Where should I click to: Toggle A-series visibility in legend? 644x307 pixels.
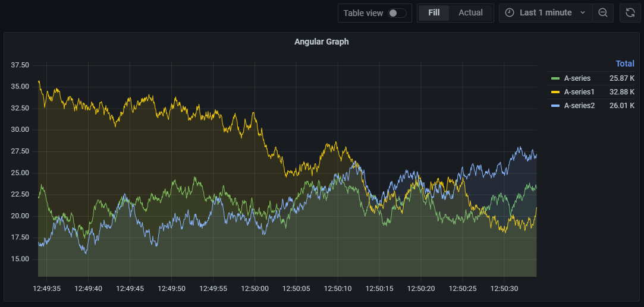(577, 78)
